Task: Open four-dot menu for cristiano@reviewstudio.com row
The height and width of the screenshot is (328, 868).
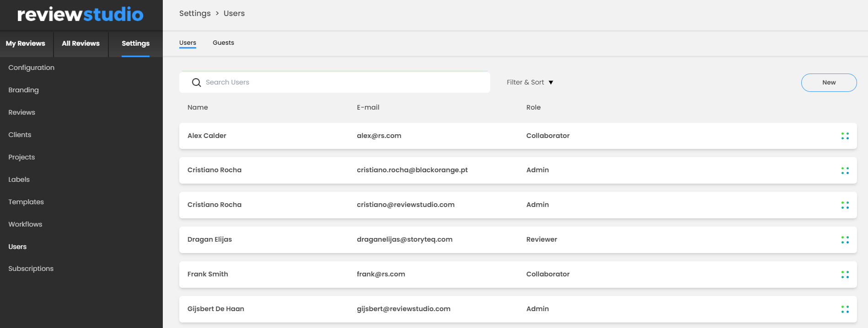Action: [845, 205]
